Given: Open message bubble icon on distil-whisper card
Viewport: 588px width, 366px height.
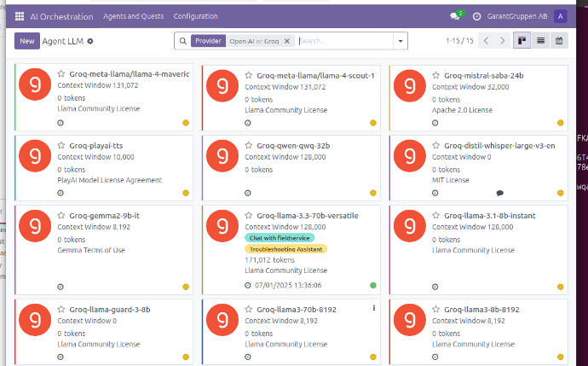Looking at the screenshot, I should tap(499, 194).
